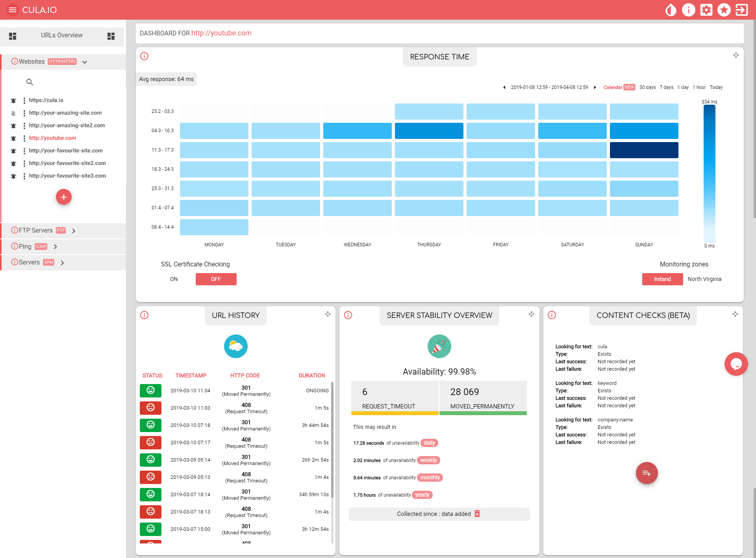Click the star icon in top bar
This screenshot has width=756, height=558.
coord(724,10)
